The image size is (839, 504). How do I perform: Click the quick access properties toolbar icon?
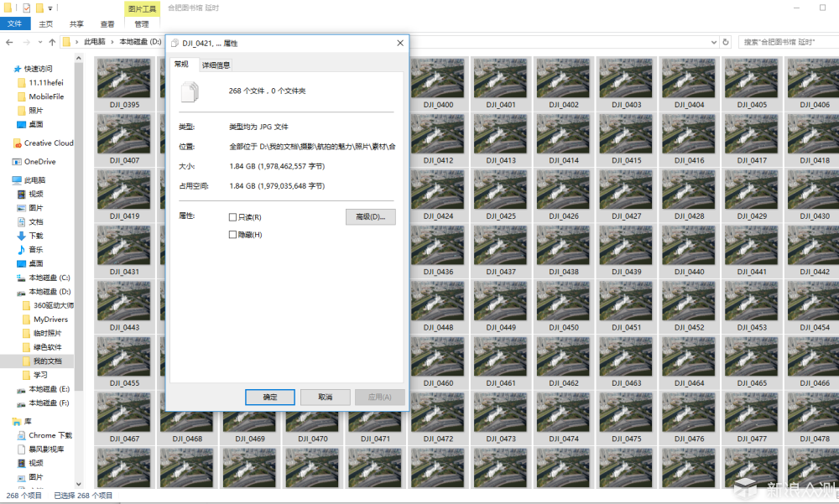pos(27,8)
